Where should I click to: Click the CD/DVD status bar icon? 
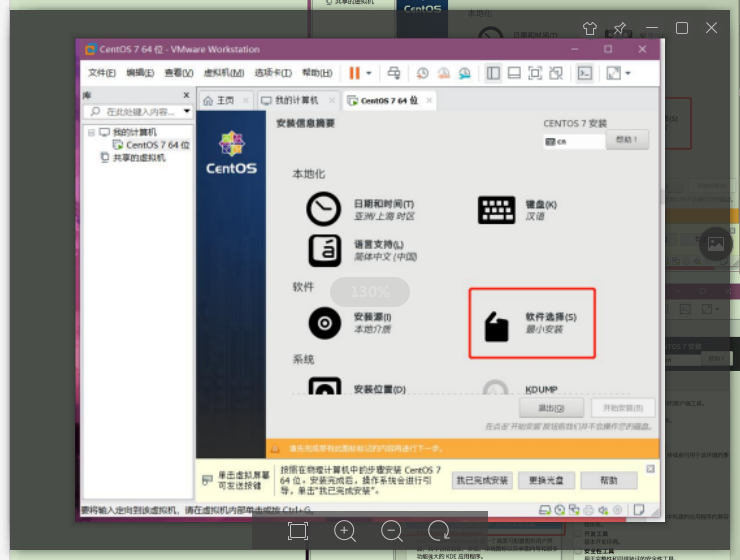click(560, 510)
